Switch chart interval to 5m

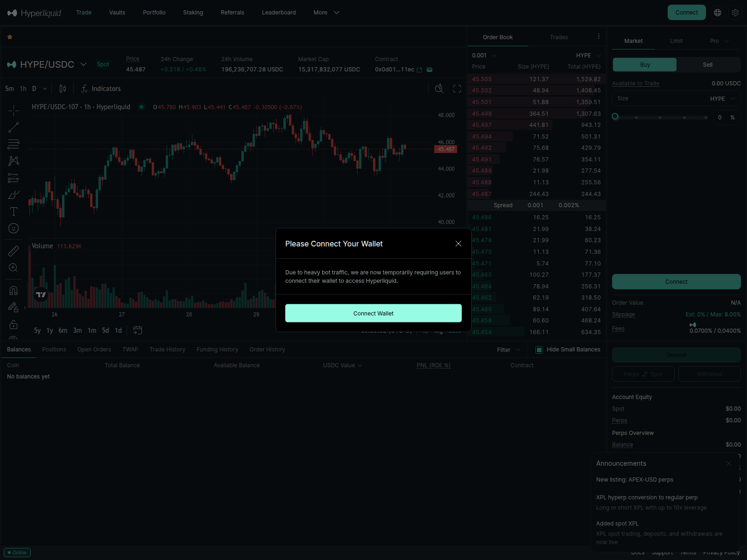9,89
